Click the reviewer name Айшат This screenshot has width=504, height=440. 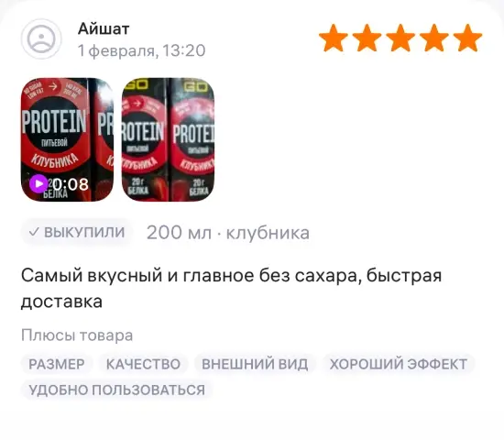(x=104, y=29)
